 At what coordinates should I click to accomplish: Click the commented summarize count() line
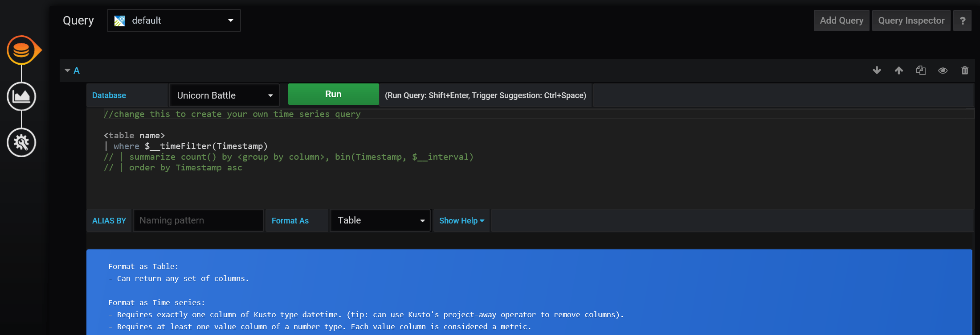[288, 157]
